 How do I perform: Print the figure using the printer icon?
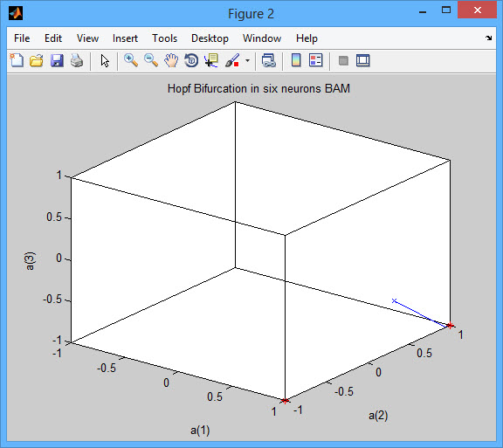point(77,60)
